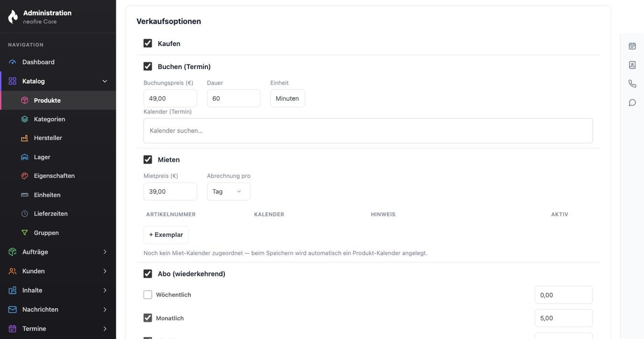
Task: Click the neofire flame logo
Action: click(13, 17)
